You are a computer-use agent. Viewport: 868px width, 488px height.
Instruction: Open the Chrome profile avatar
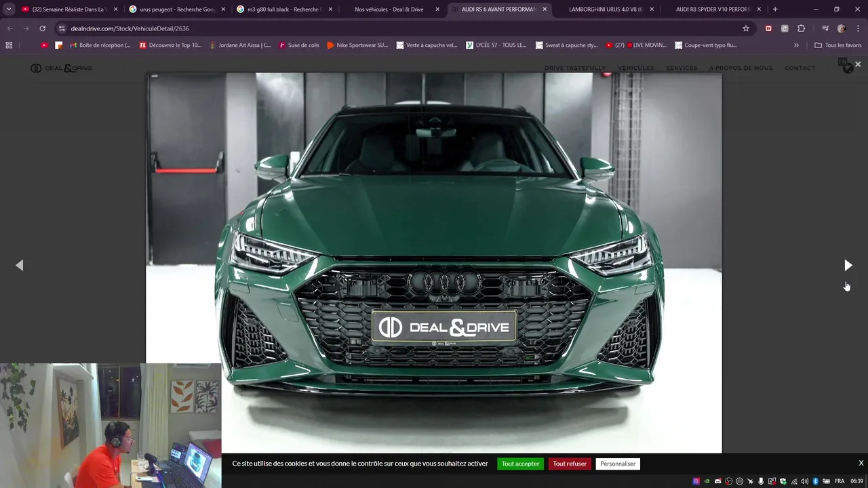tap(842, 28)
